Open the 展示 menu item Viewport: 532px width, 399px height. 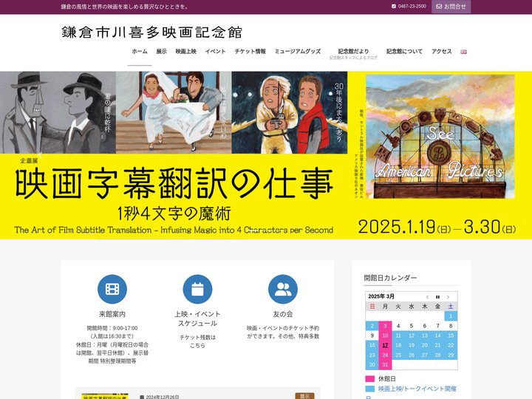tap(161, 52)
